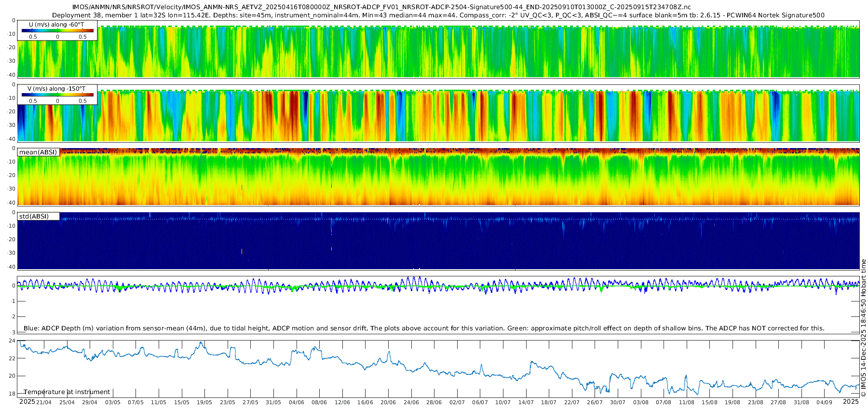Click the 2025 year label at bottom right
Image resolution: width=868 pixels, height=410 pixels.
pos(851,402)
